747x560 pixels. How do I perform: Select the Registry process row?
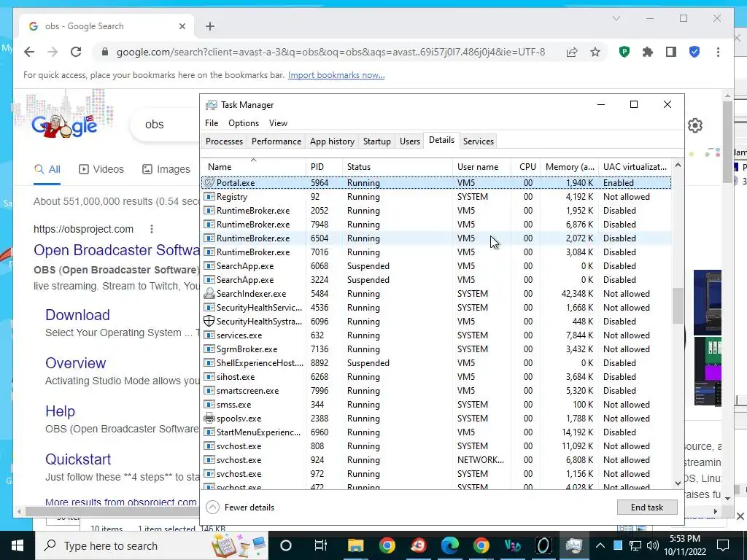tap(436, 197)
